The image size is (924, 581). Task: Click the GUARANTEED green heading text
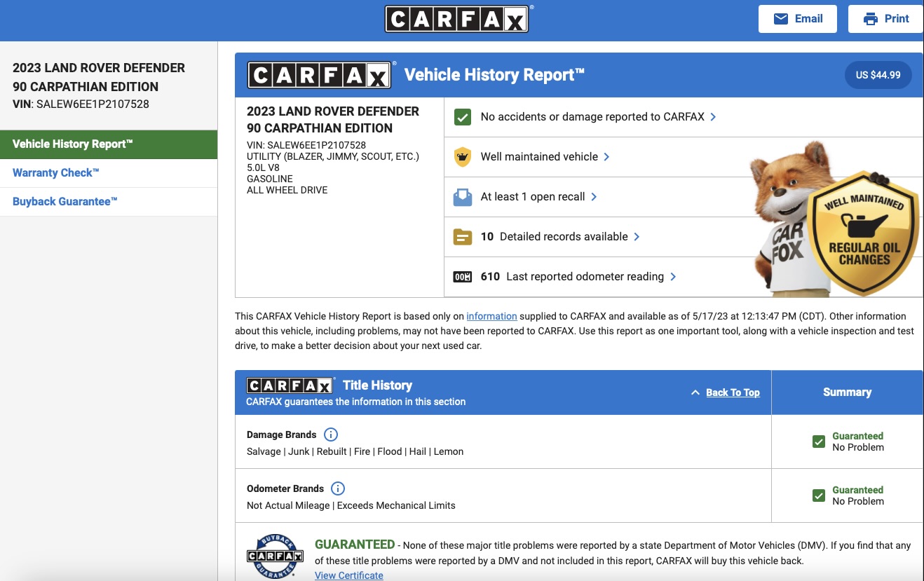click(x=355, y=545)
